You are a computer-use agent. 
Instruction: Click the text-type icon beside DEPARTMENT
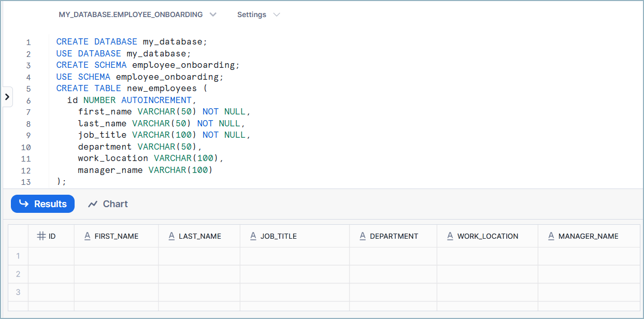363,236
